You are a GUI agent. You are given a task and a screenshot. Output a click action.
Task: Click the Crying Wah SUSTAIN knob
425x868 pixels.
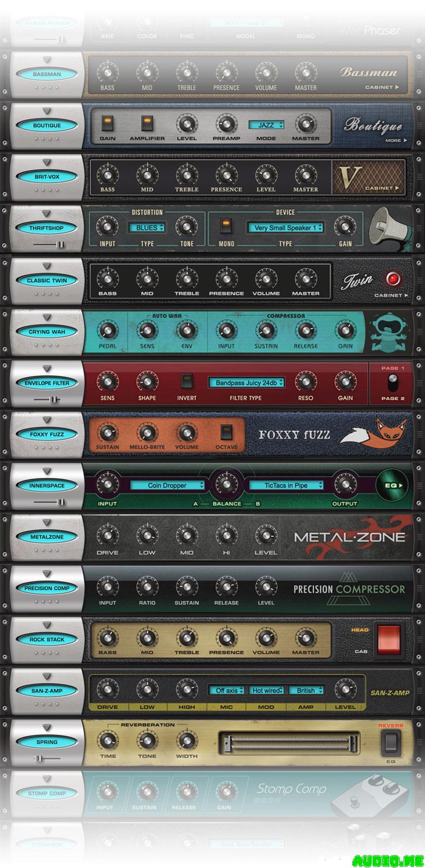point(266,331)
